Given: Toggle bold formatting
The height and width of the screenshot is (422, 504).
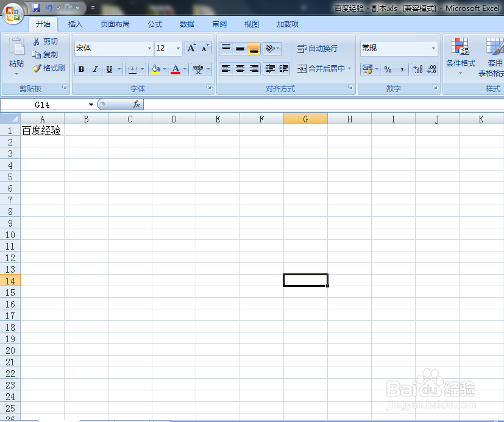Looking at the screenshot, I should (81, 69).
